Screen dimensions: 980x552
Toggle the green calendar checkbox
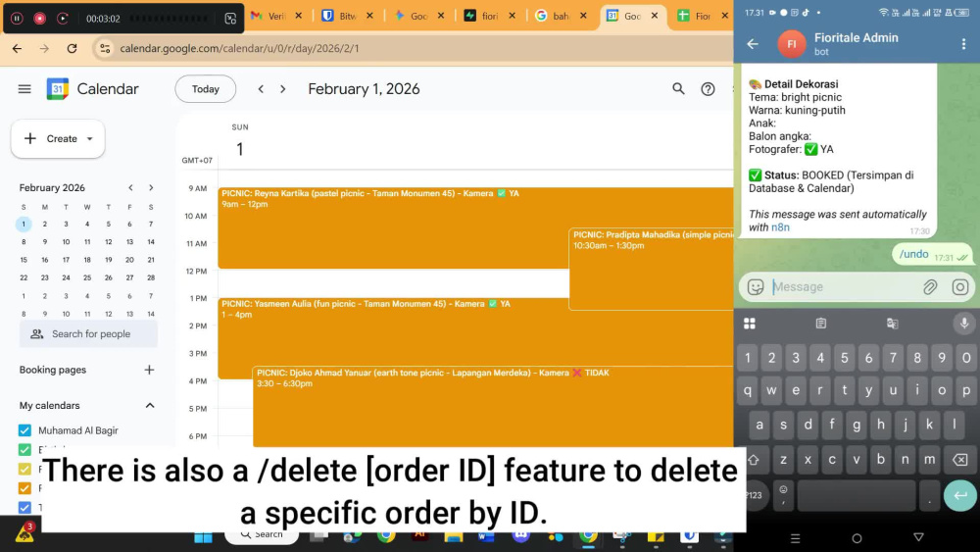24,449
